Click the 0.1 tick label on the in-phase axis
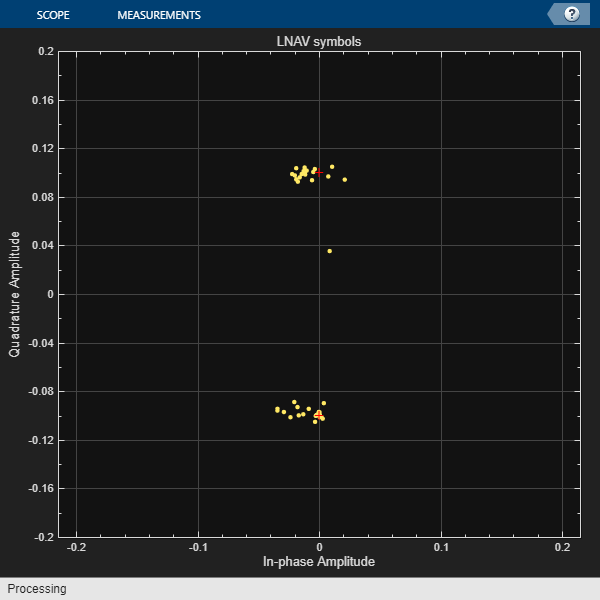Screen dimensions: 600x600 coord(440,547)
